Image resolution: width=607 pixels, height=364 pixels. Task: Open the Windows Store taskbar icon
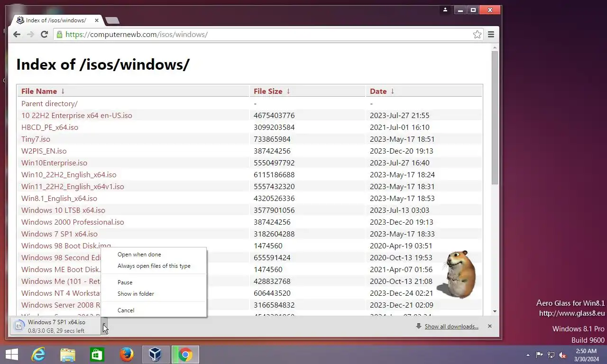(x=97, y=355)
